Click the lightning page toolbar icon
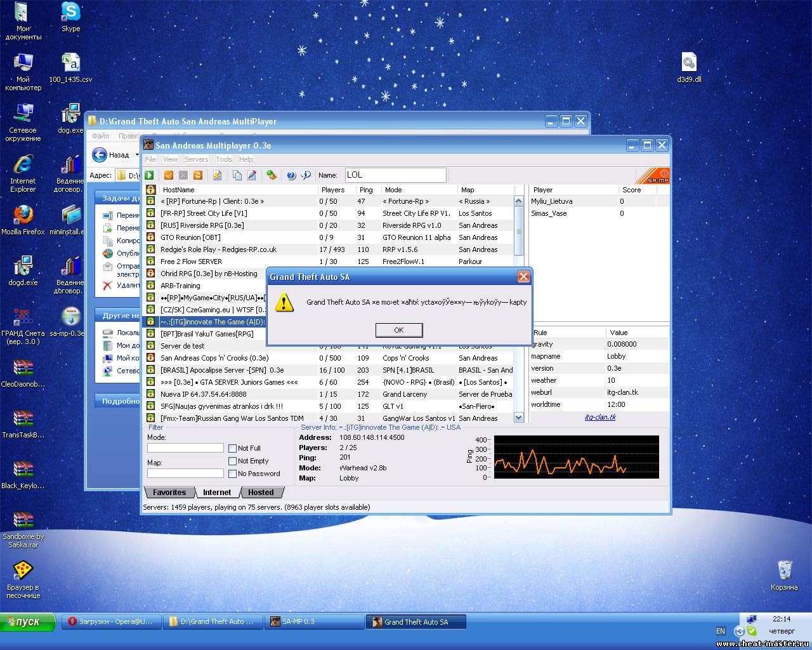 point(217,175)
